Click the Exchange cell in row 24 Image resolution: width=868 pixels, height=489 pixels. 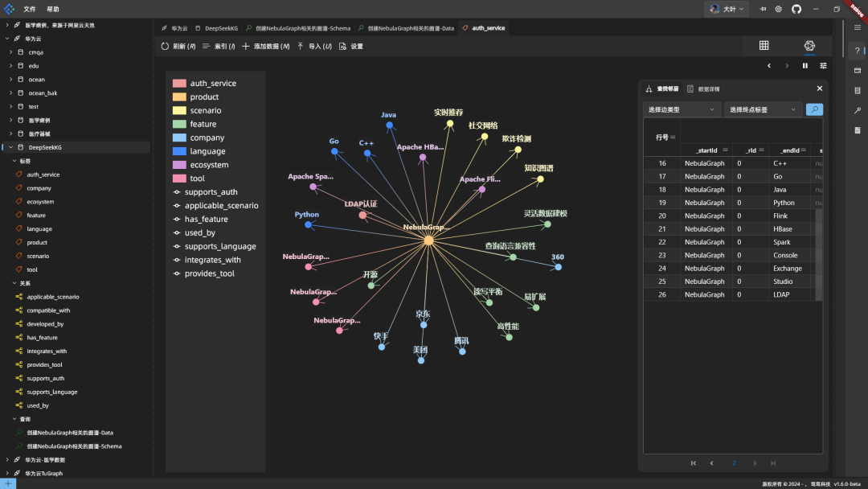(787, 268)
